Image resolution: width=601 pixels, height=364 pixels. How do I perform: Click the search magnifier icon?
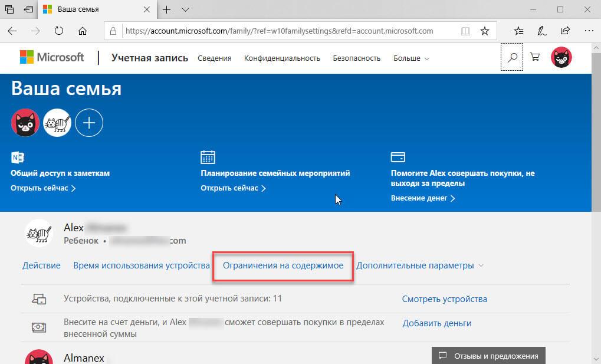tap(512, 58)
